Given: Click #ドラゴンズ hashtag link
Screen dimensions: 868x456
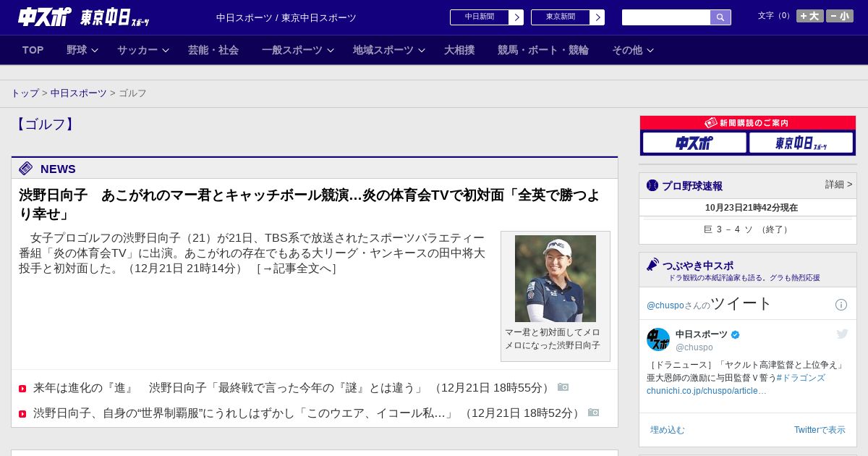Looking at the screenshot, I should (x=801, y=378).
